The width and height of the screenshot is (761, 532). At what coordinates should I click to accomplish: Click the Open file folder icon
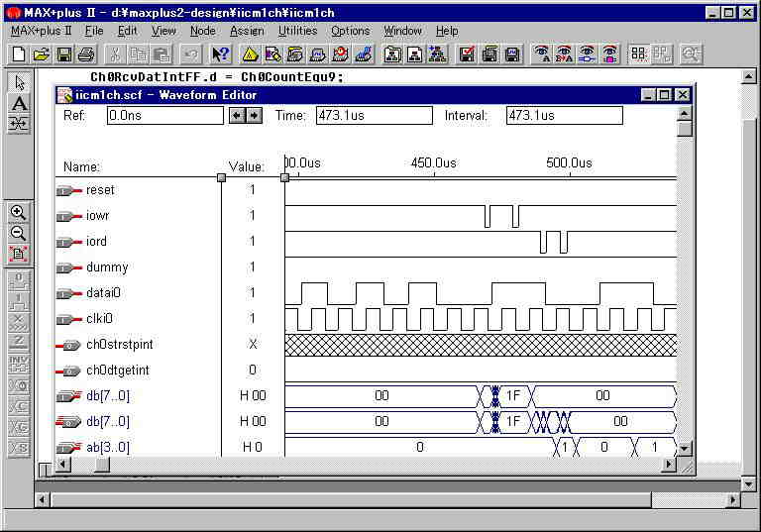(41, 54)
